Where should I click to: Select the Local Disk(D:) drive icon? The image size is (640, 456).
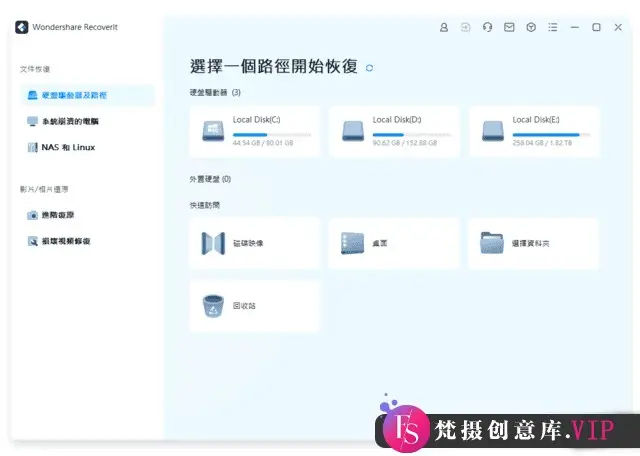(353, 131)
